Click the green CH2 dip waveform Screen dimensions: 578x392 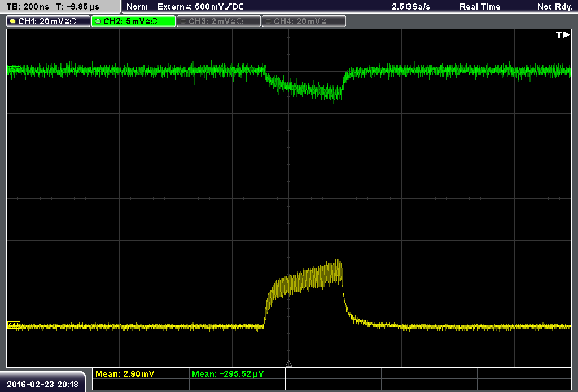(x=304, y=89)
